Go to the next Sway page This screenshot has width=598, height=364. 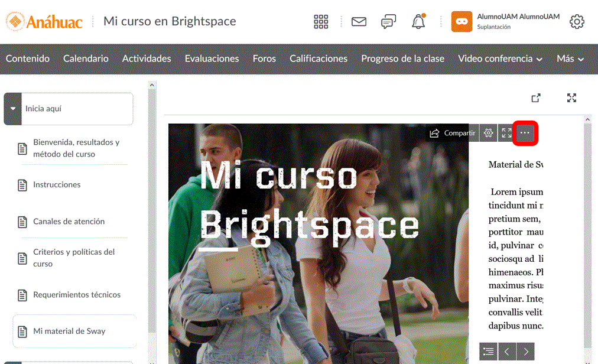(525, 352)
